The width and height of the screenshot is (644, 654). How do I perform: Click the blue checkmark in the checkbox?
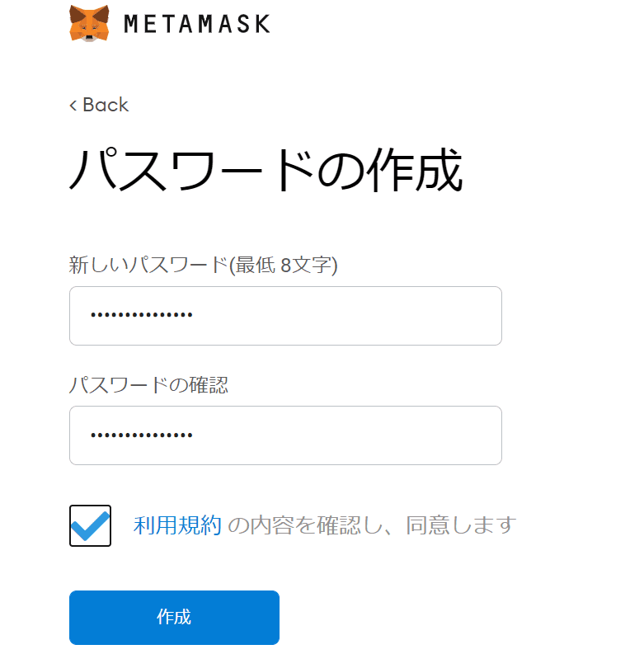click(x=90, y=525)
